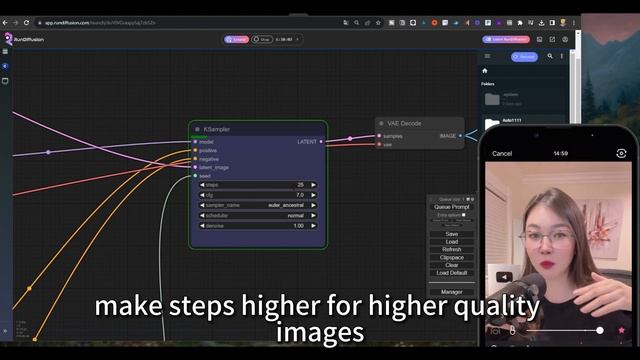Image resolution: width=640 pixels, height=360 pixels.
Task: Click the denoise value field showing 1.00
Action: 258,226
